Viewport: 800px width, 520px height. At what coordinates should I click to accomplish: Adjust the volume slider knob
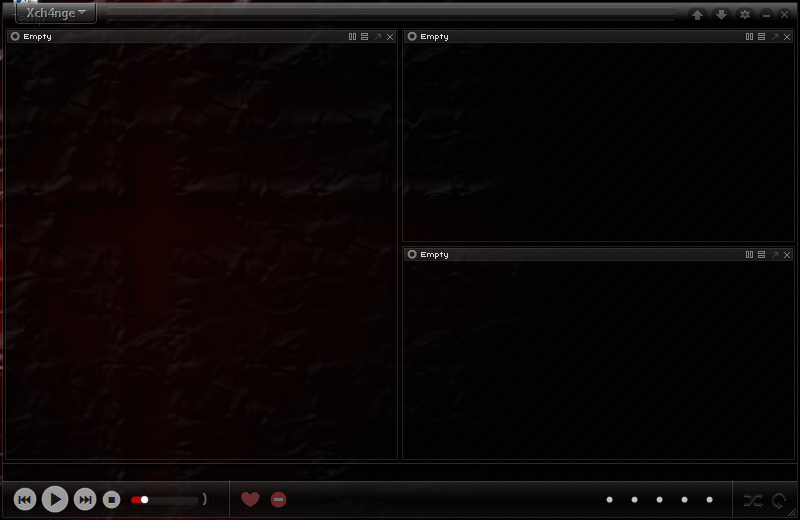(x=144, y=500)
